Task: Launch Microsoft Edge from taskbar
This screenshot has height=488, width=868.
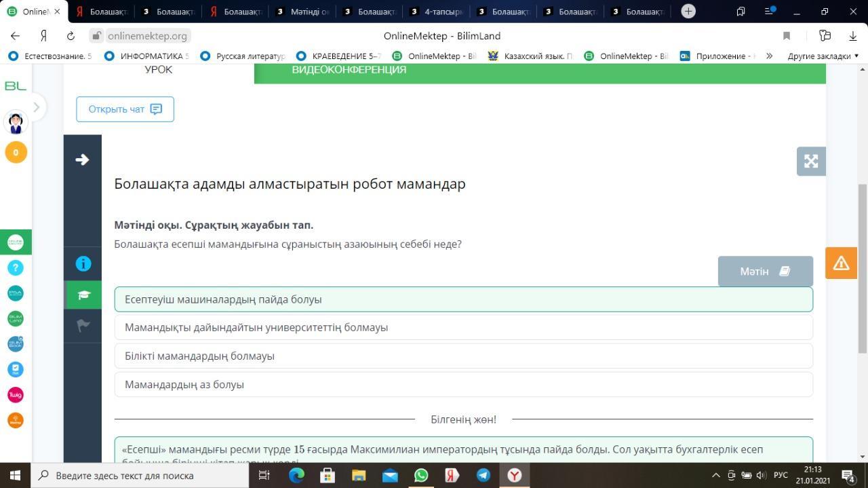Action: point(296,475)
